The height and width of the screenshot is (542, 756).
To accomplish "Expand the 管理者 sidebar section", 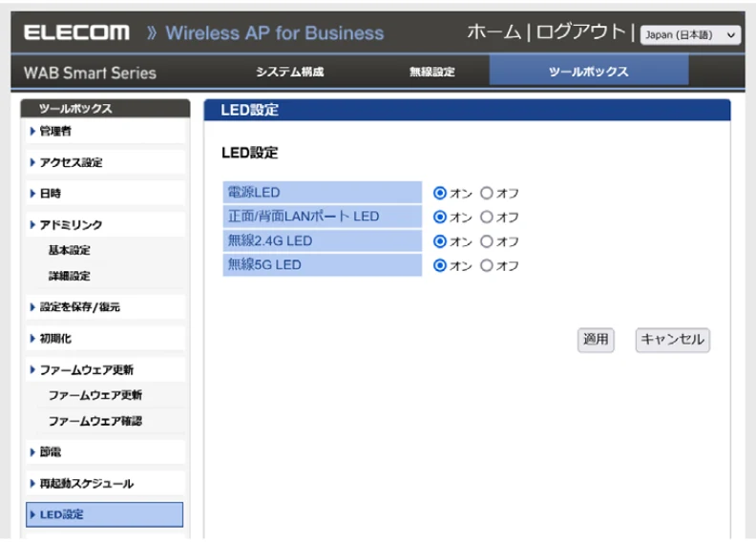I will 105,131.
